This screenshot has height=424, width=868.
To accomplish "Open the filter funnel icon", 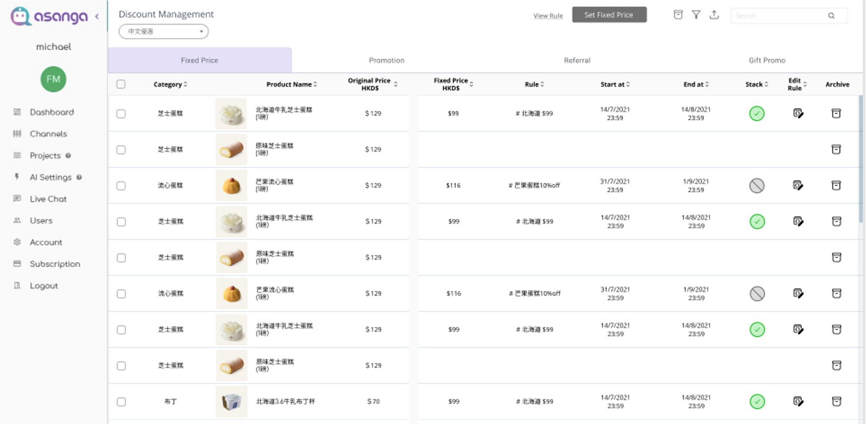I will pos(696,15).
